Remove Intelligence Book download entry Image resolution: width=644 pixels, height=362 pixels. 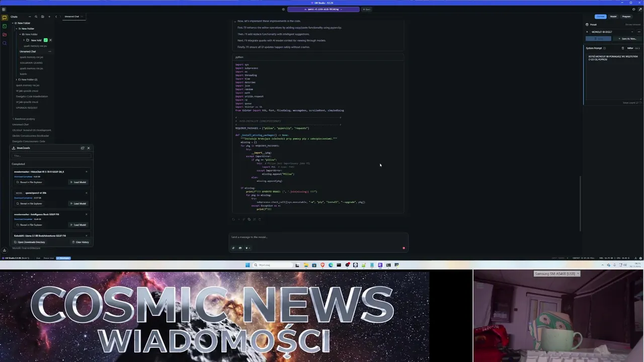coord(87,214)
